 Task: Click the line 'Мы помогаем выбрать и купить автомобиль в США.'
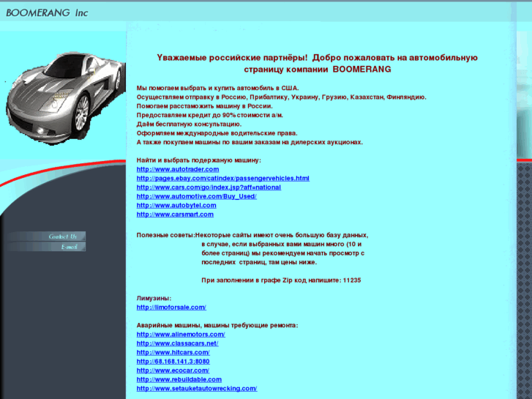pos(217,88)
